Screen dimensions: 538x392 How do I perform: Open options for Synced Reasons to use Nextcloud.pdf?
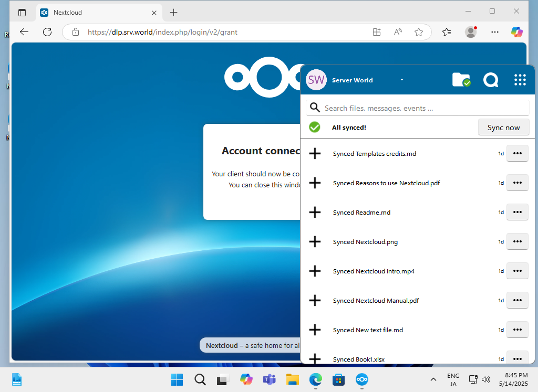(x=517, y=183)
